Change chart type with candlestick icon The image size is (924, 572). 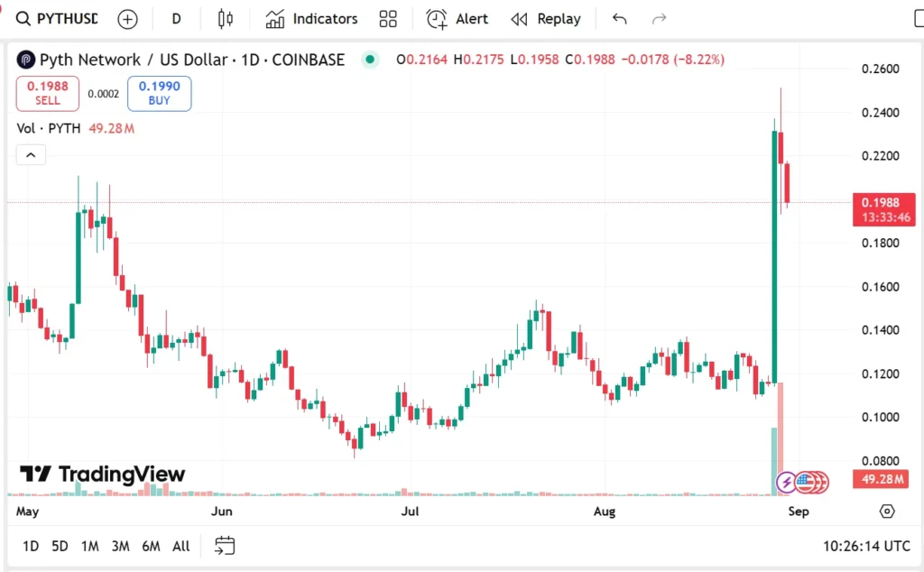click(x=225, y=19)
